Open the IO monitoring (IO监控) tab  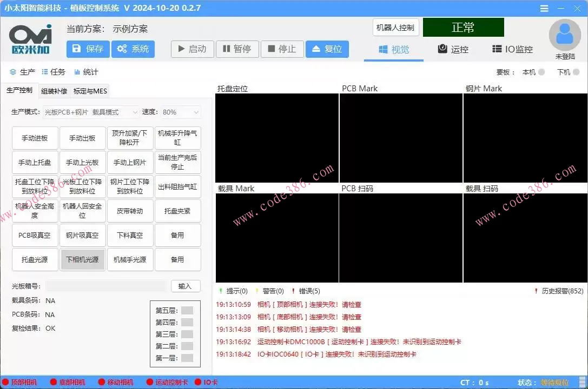[x=512, y=50]
